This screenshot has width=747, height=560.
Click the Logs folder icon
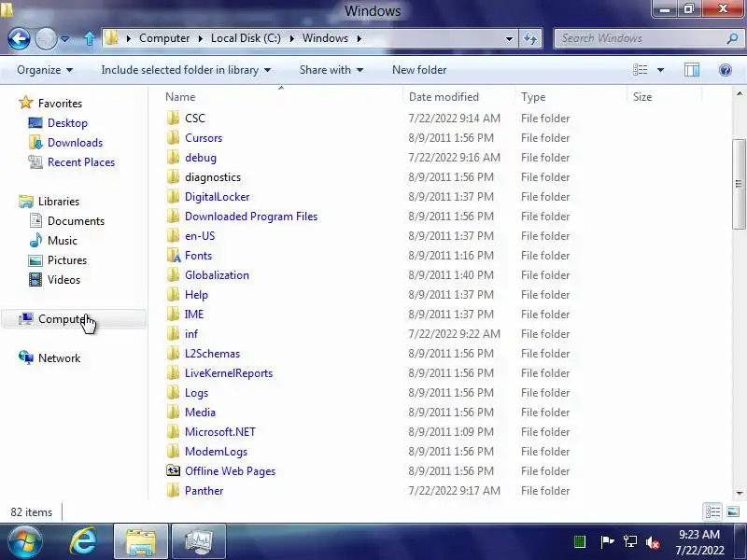pos(174,392)
